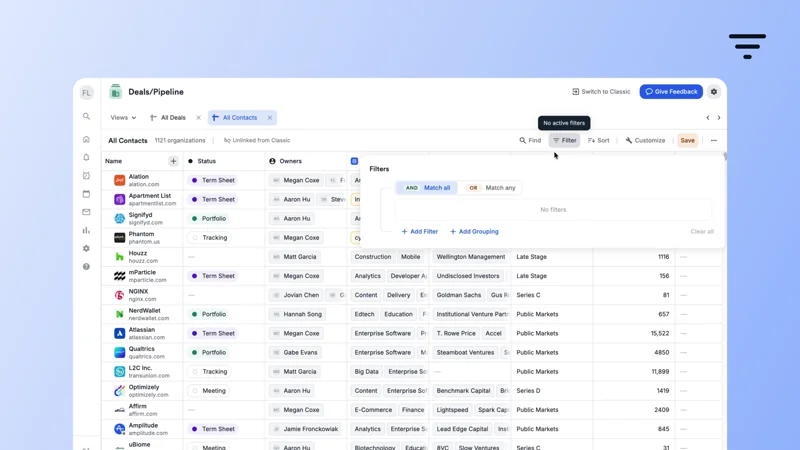Go to home via sidebar house icon
800x450 pixels.
[x=86, y=139]
